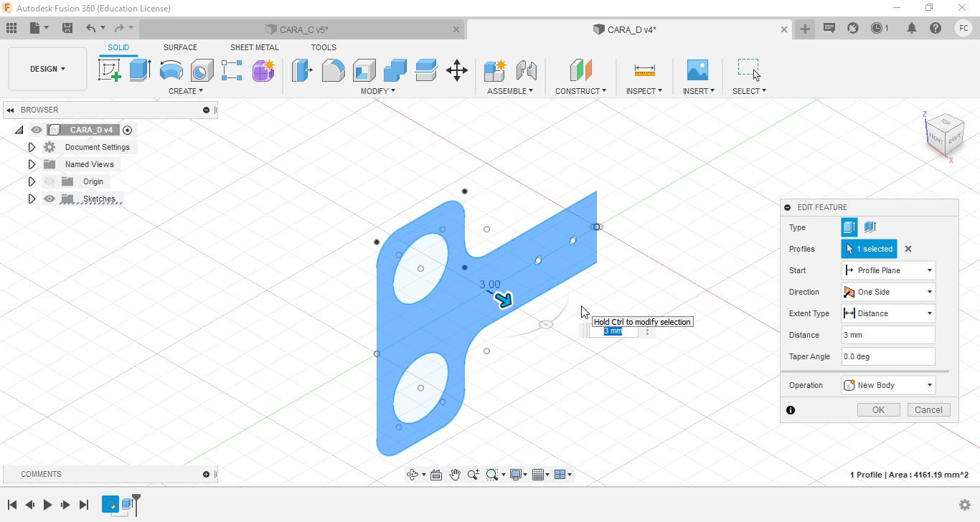980x522 pixels.
Task: Open the Data Panel grid icon
Action: click(11, 28)
